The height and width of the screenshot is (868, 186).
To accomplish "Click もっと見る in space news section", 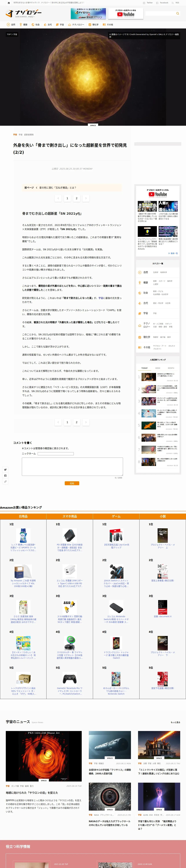I will click(x=176, y=722).
